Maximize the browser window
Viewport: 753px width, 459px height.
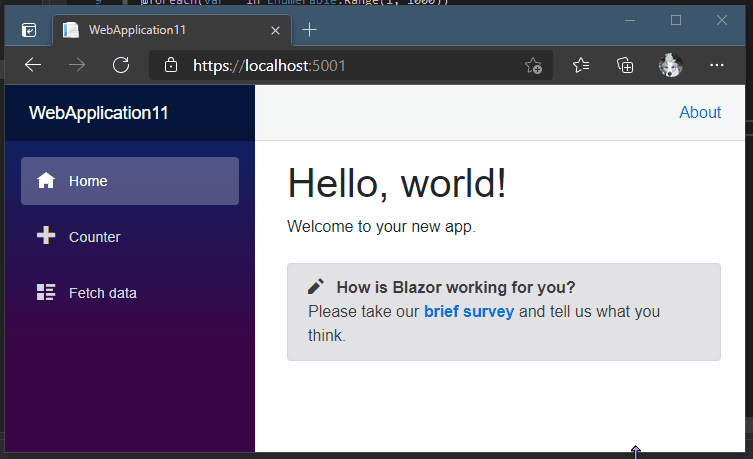point(676,20)
